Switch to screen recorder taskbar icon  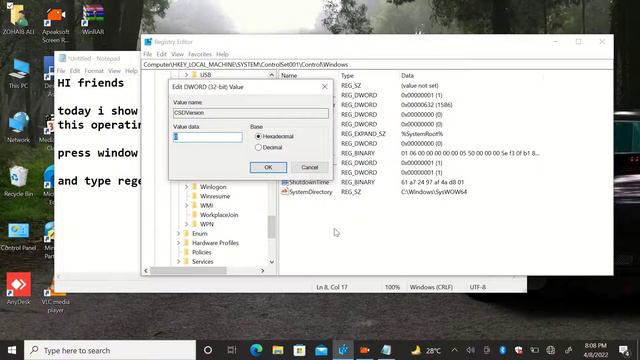(x=364, y=350)
